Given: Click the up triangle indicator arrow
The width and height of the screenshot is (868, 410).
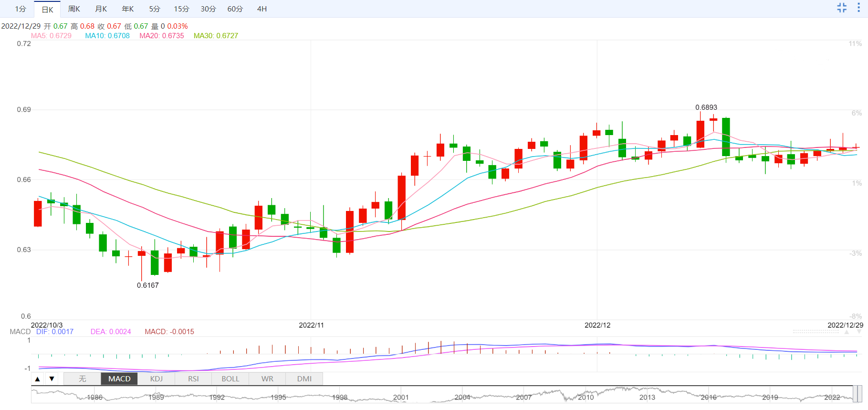Looking at the screenshot, I should tap(38, 379).
